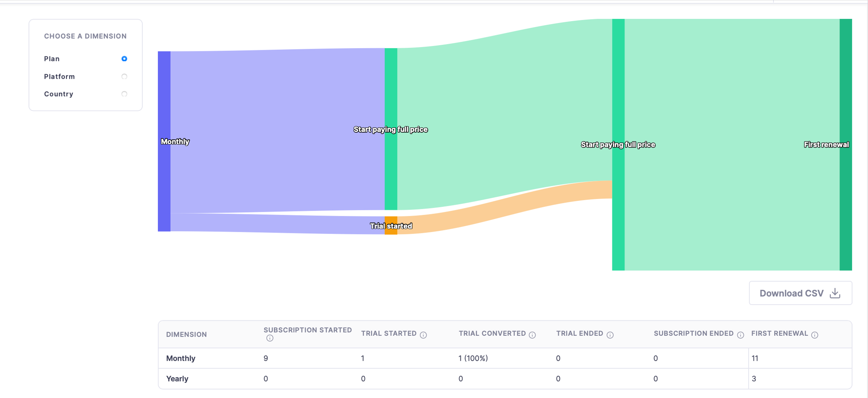Click the Trial Ended info icon
Image resolution: width=868 pixels, height=398 pixels.
click(610, 335)
